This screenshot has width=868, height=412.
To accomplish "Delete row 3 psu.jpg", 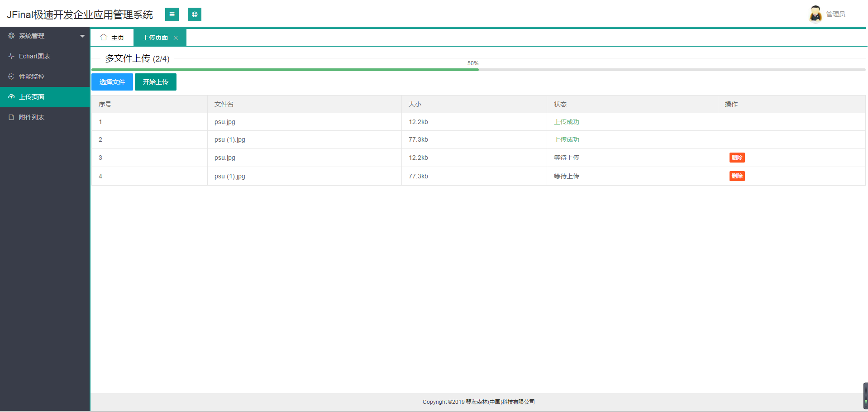I will (x=737, y=158).
